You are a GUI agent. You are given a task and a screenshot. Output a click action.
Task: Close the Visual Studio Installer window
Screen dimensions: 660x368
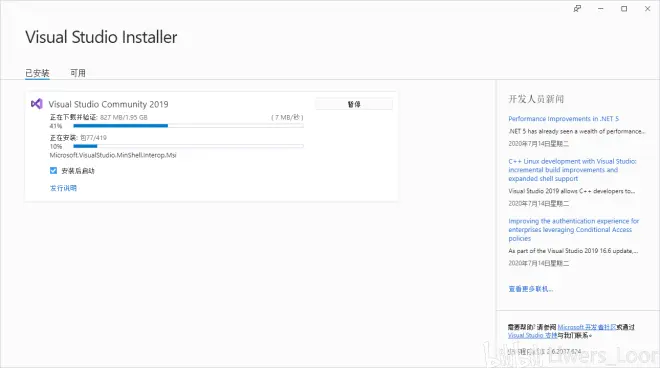coord(647,8)
